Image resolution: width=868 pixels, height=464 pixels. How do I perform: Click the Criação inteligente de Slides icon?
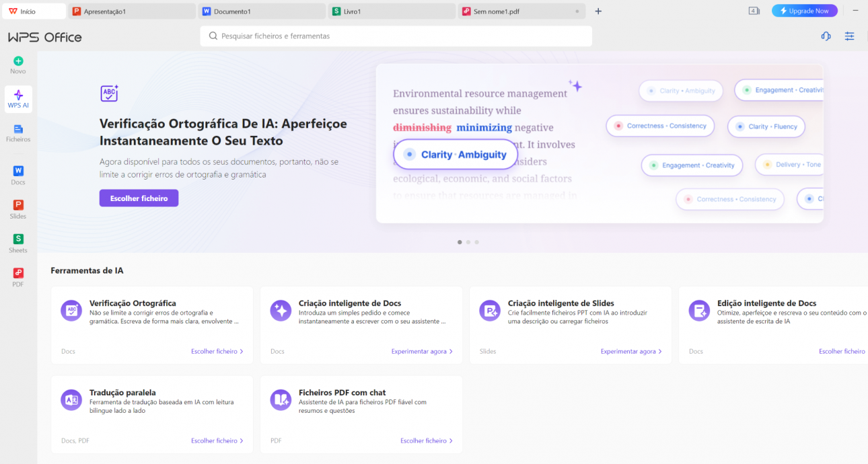(490, 310)
